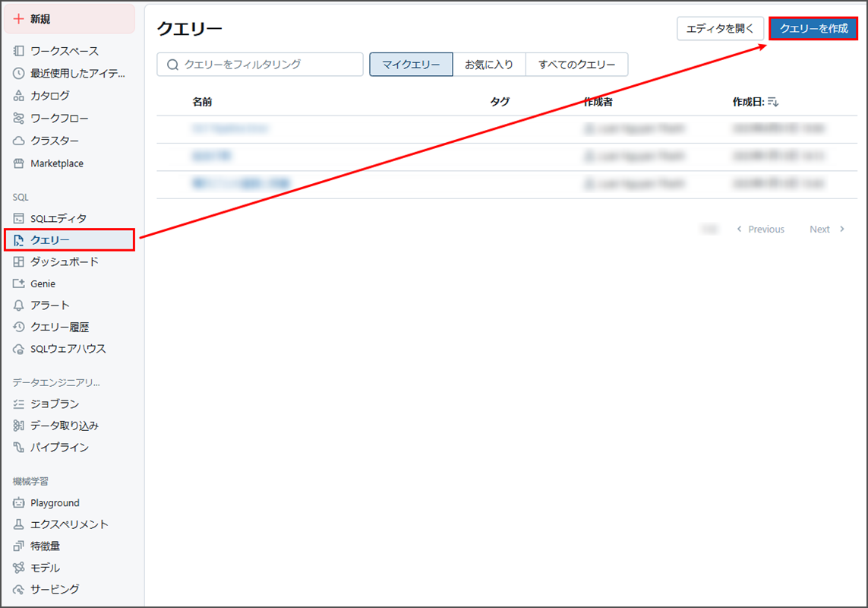Screen dimensions: 868x608
Task: Click the クエリーを作成 button
Action: coord(813,28)
